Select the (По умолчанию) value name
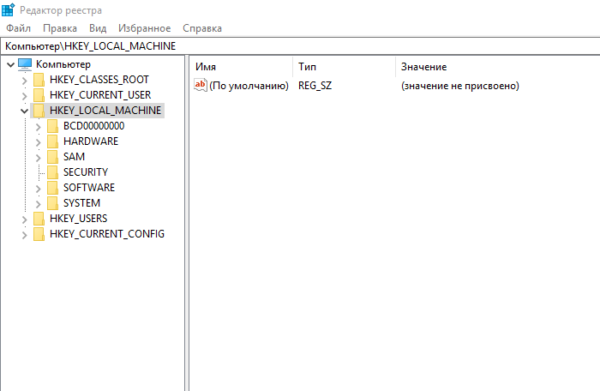 [x=249, y=85]
